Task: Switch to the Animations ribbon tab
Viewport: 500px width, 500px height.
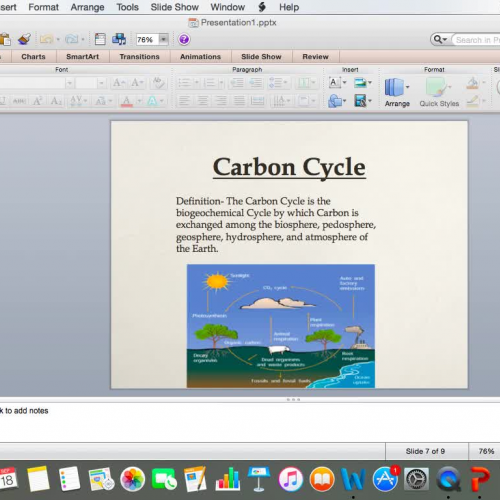Action: (200, 57)
